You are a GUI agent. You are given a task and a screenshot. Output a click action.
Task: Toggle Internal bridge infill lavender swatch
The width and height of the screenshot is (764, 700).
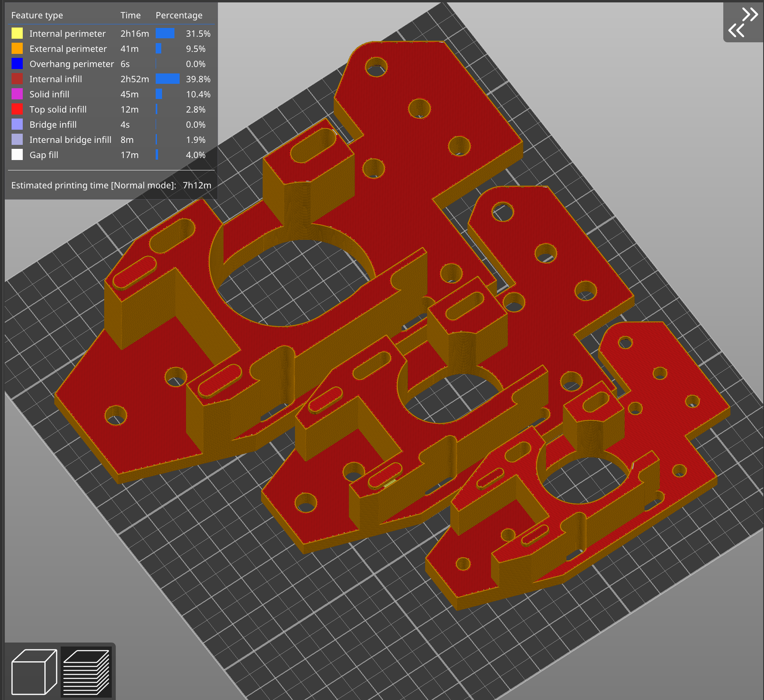[x=17, y=139]
